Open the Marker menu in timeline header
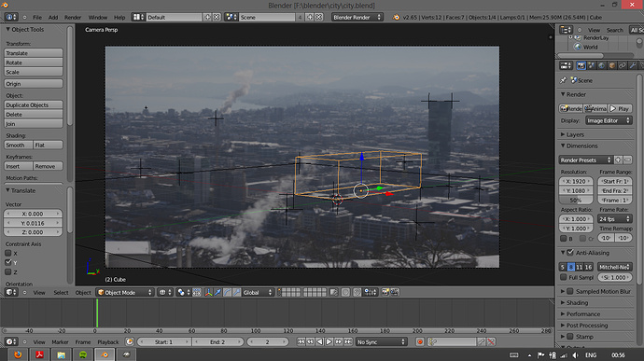The height and width of the screenshot is (361, 644). pos(60,341)
